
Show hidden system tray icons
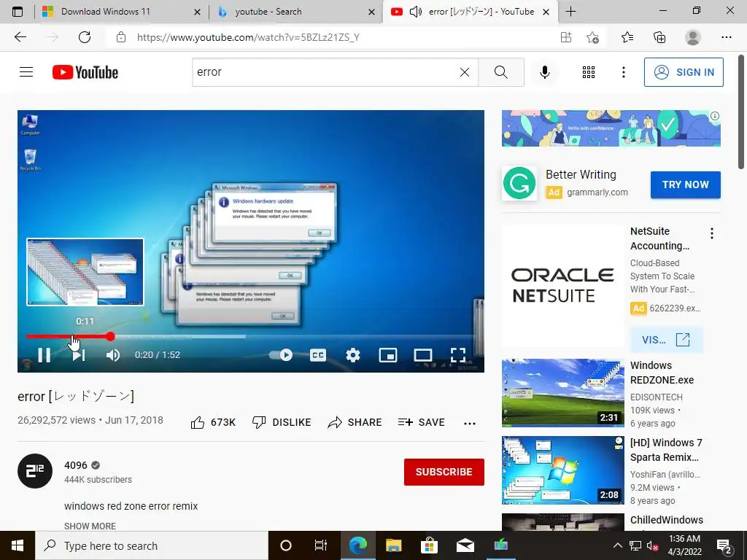617,545
